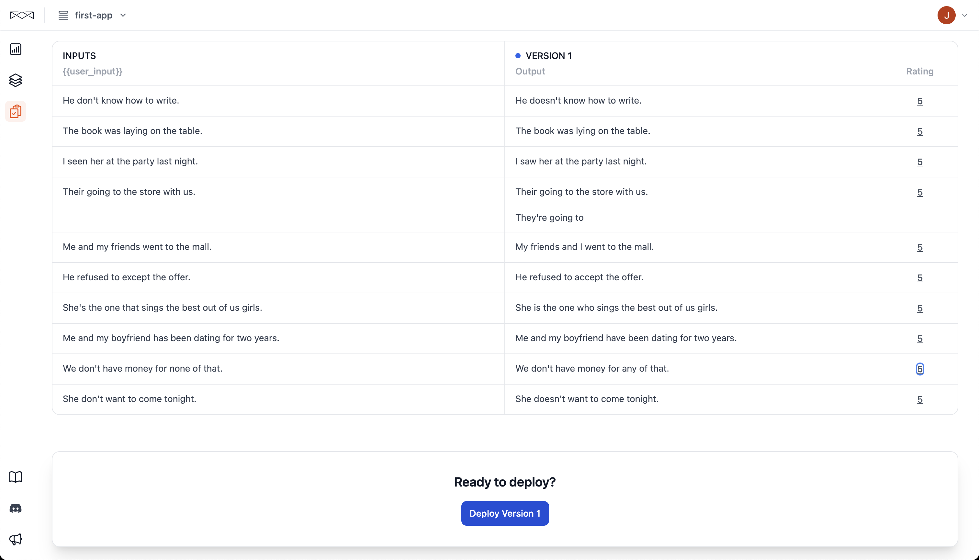The height and width of the screenshot is (560, 979).
Task: Click the Discord icon in sidebar
Action: pyautogui.click(x=16, y=508)
